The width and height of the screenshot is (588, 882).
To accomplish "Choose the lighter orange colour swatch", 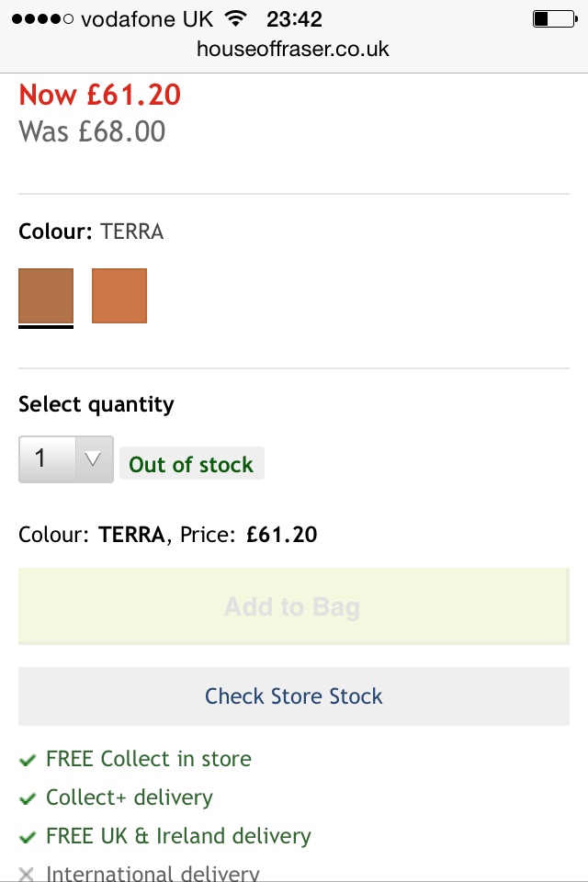I will 119,296.
